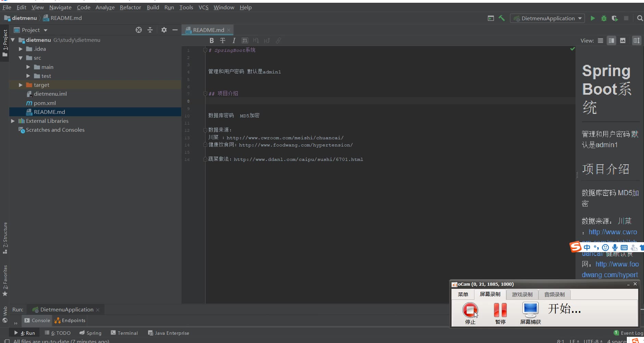Switch to the Console tab in Run panel
644x343 pixels.
[x=37, y=320]
